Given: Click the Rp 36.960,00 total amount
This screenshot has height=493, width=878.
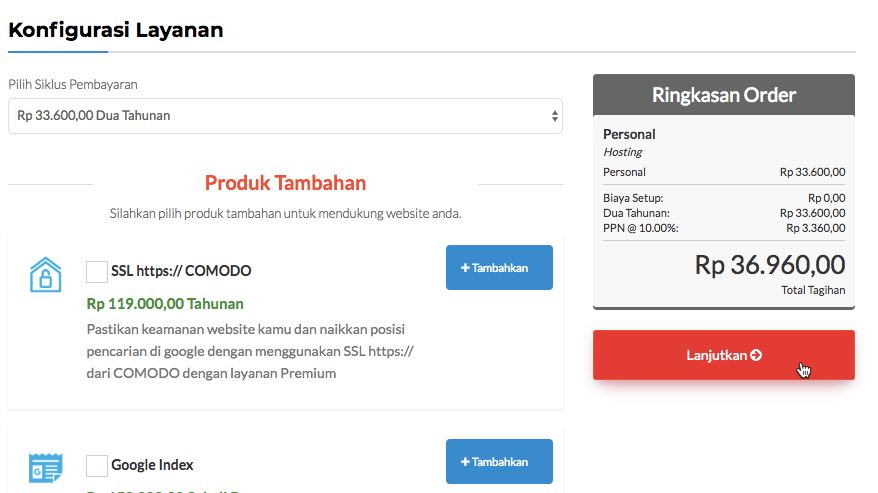Looking at the screenshot, I should (769, 265).
